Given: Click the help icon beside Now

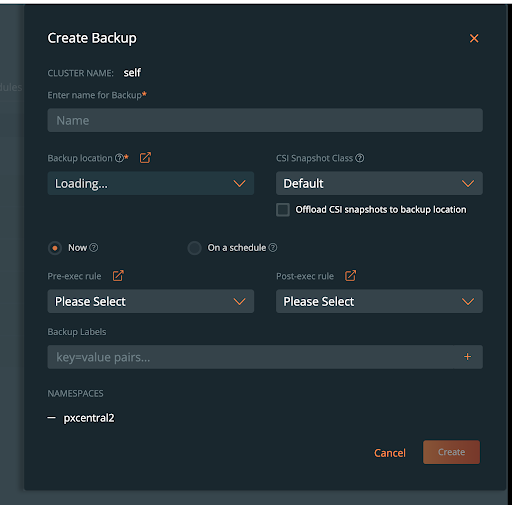Looking at the screenshot, I should pyautogui.click(x=94, y=247).
